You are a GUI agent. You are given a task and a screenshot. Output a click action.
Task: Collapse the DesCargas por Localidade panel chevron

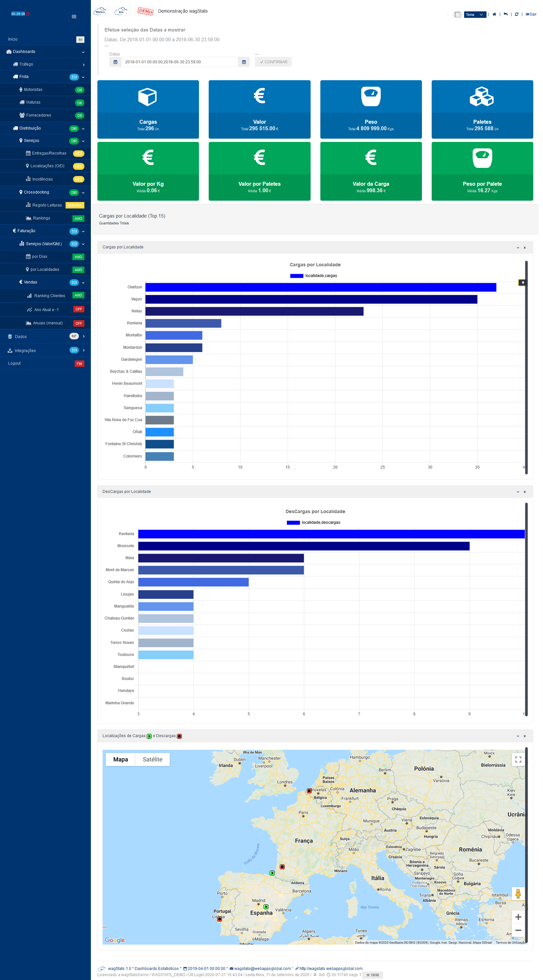tap(518, 492)
